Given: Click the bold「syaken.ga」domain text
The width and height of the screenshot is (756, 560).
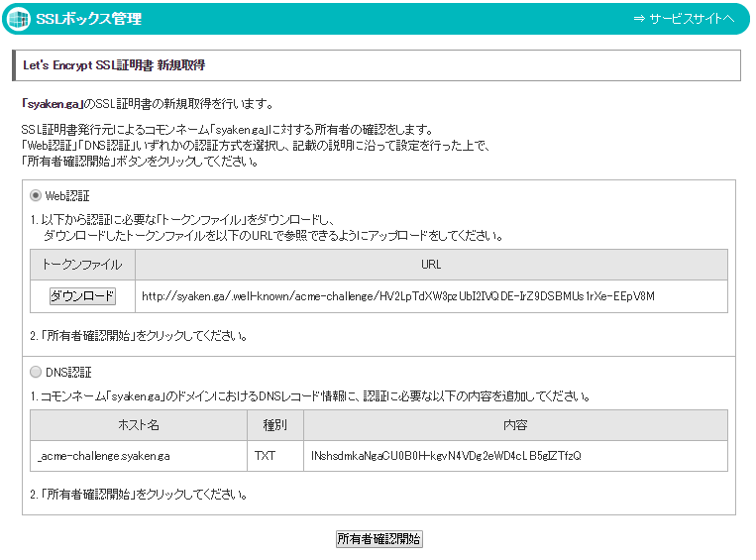Looking at the screenshot, I should click(53, 104).
